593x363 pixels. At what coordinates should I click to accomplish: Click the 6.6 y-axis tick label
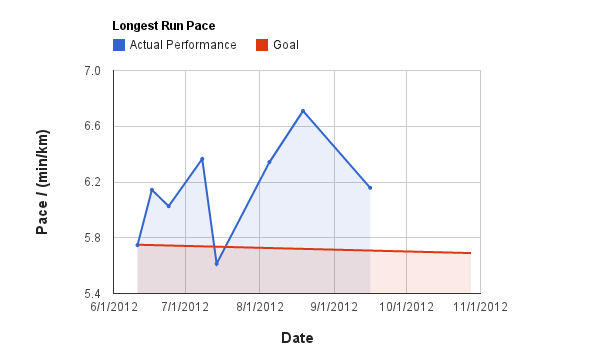[x=93, y=126]
